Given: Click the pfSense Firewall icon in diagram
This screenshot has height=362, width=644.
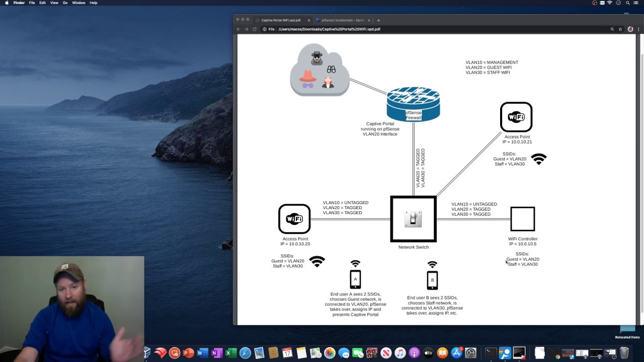Looking at the screenshot, I should (x=414, y=104).
